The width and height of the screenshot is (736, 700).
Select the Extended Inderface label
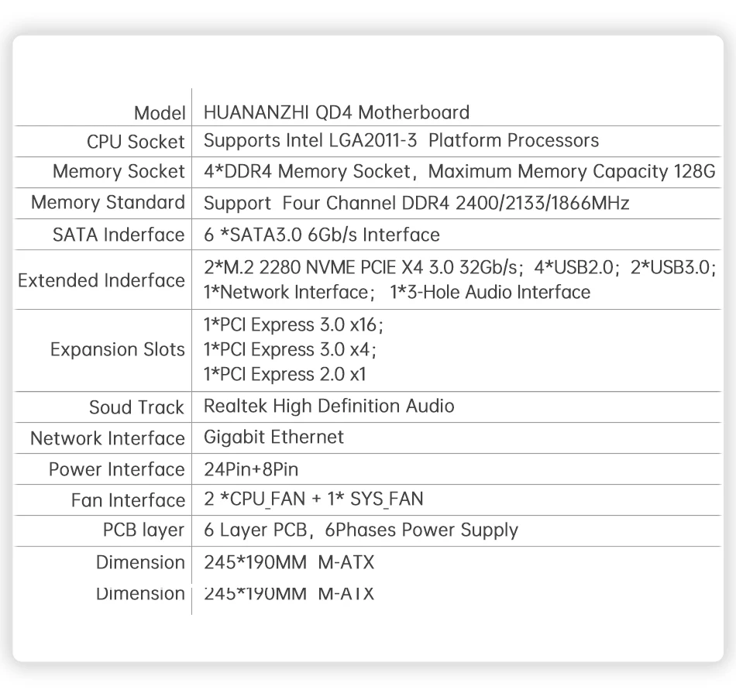101,280
